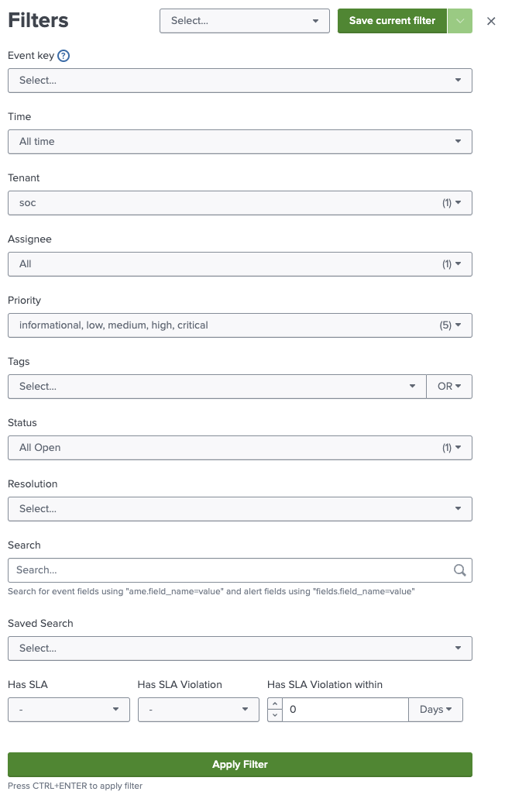Open the Status dropdown showing All Open
505x812 pixels.
(239, 447)
